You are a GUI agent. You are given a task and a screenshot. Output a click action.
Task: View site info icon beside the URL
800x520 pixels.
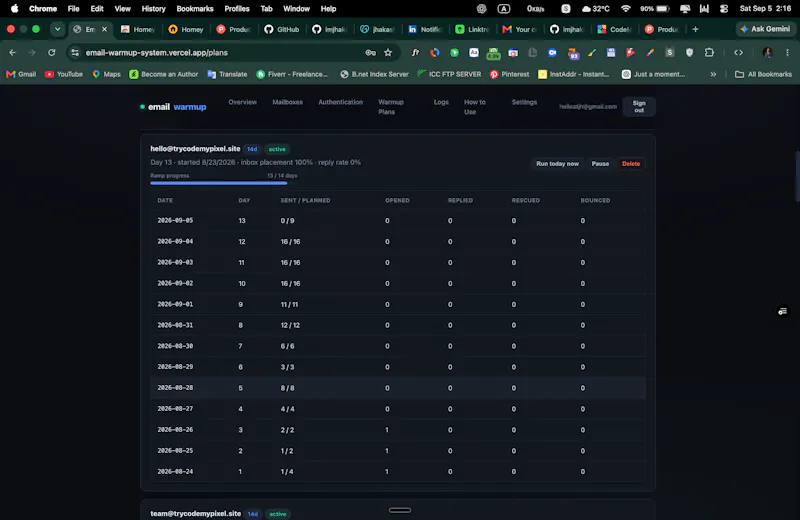point(75,53)
